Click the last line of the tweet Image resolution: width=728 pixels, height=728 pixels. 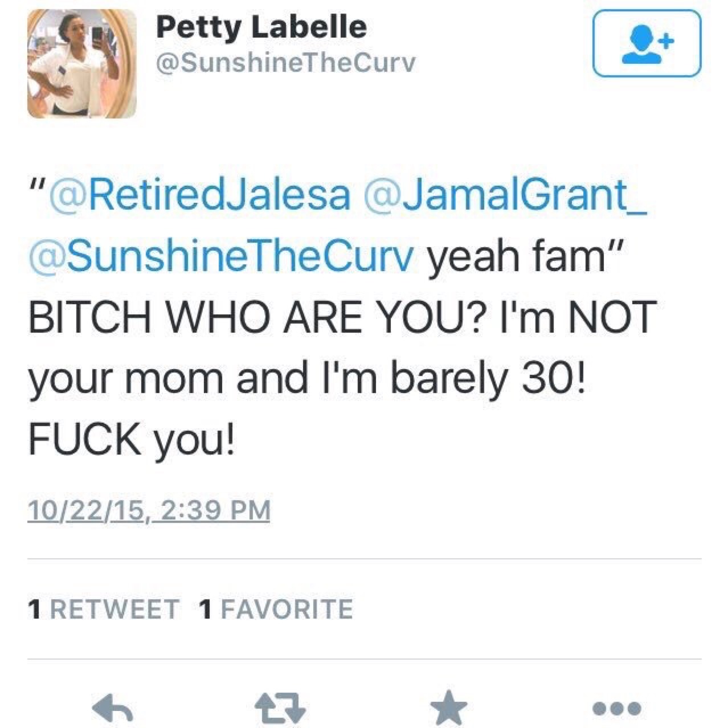point(132,440)
